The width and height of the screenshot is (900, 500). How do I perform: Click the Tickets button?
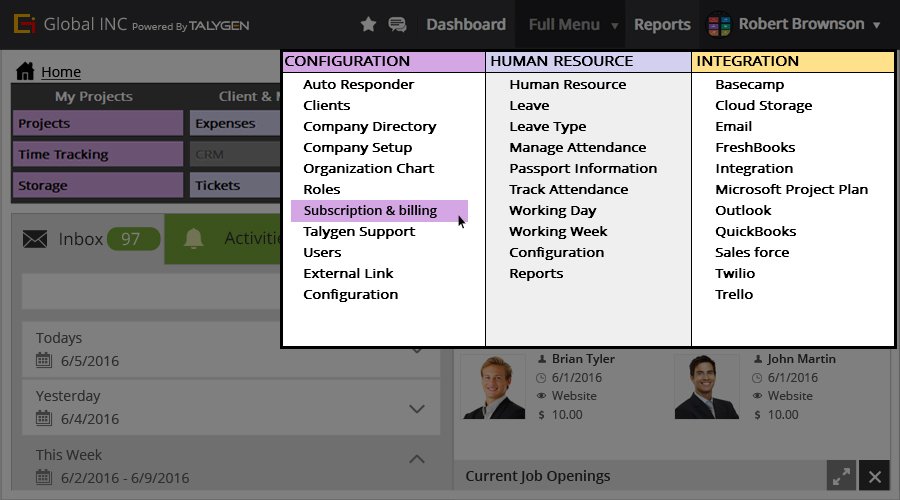click(235, 185)
